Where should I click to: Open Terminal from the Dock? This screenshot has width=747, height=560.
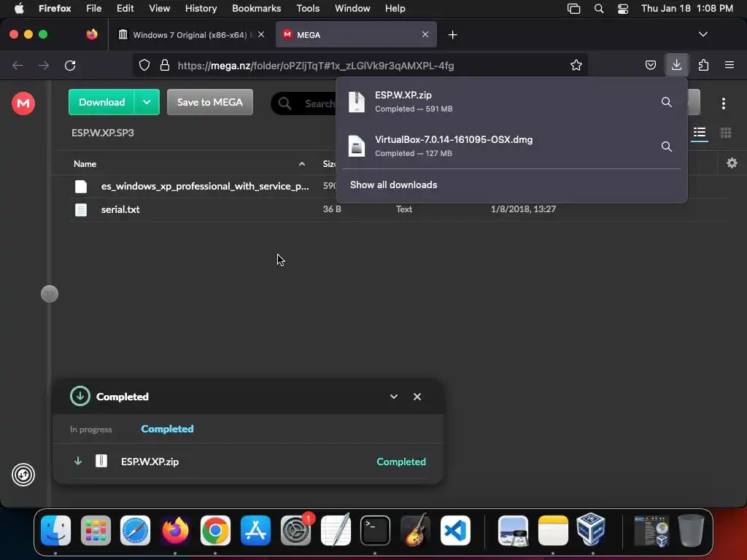point(375,531)
